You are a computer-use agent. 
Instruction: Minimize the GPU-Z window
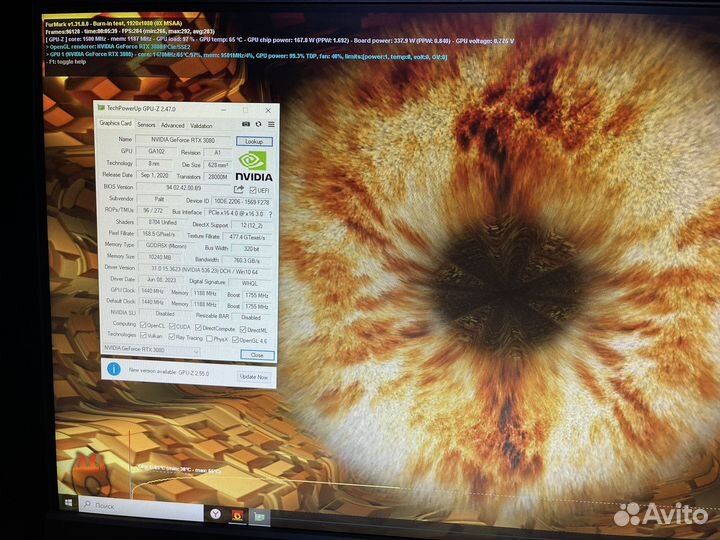click(223, 110)
